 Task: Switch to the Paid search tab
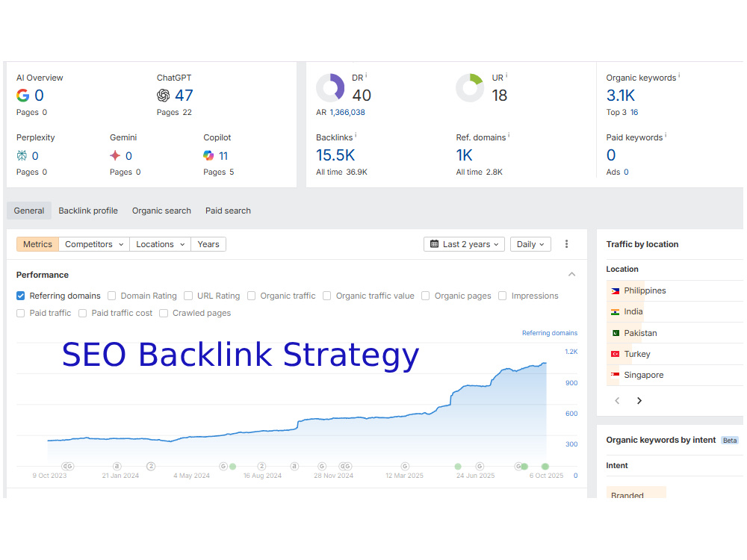[228, 211]
